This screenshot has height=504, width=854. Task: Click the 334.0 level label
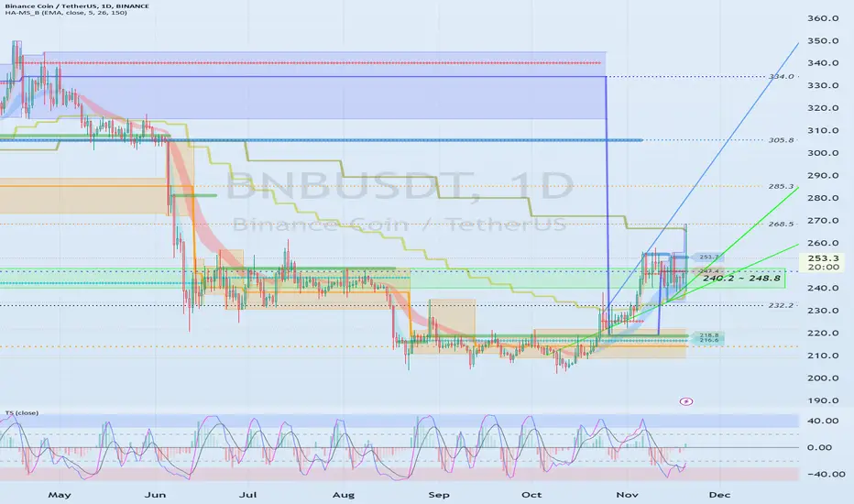pyautogui.click(x=781, y=77)
